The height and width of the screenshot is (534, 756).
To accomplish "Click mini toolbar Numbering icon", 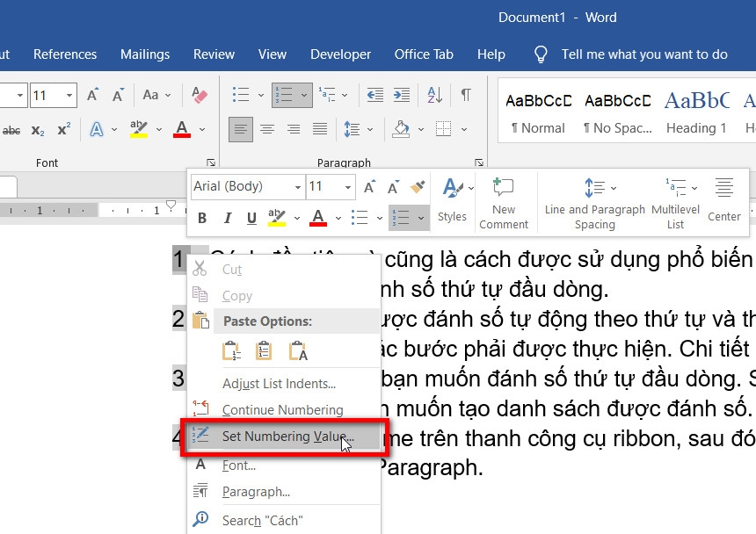I will coord(401,218).
